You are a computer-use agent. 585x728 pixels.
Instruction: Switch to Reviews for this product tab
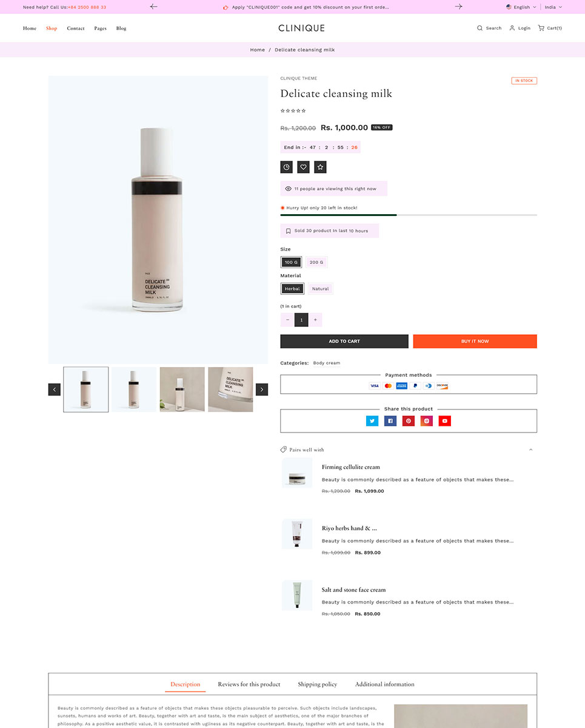click(249, 684)
